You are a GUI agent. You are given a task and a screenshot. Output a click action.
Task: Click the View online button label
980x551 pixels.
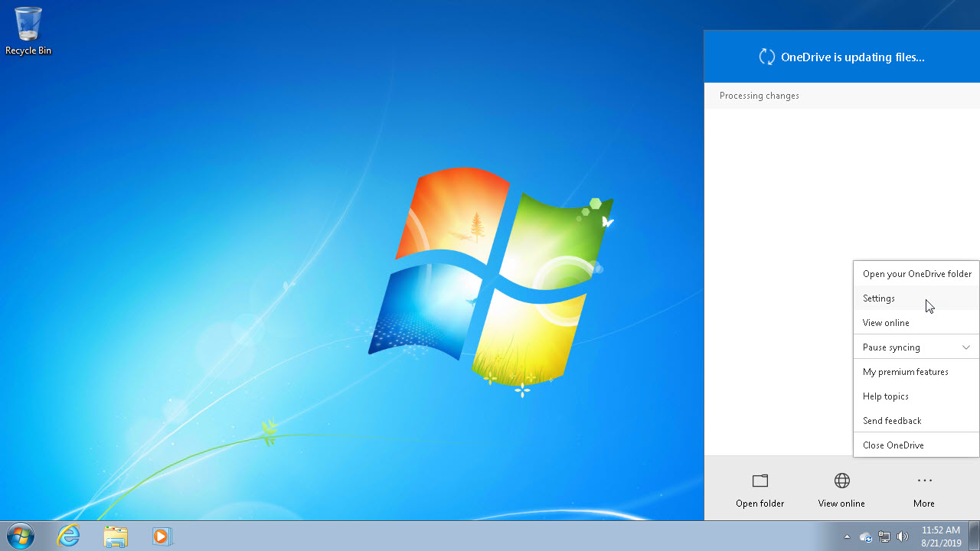coord(841,504)
